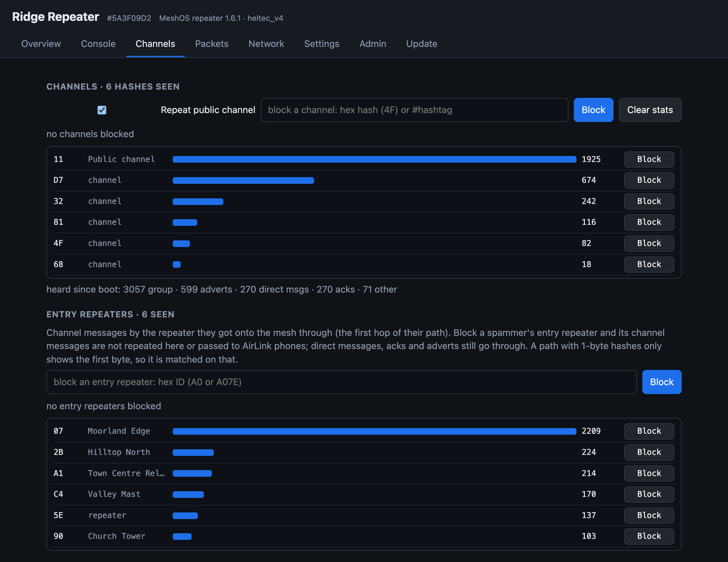Click blue Block button beside entry repeater input
The image size is (728, 562).
click(x=662, y=382)
